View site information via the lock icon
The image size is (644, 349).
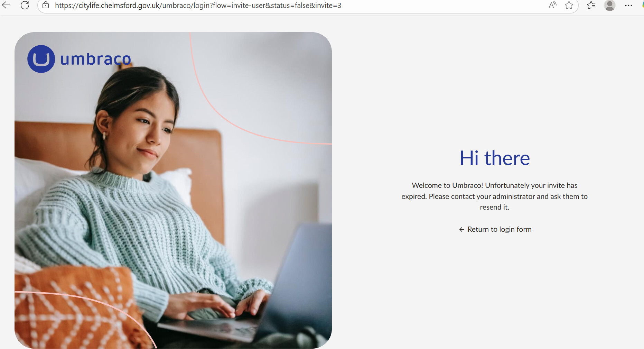[46, 5]
